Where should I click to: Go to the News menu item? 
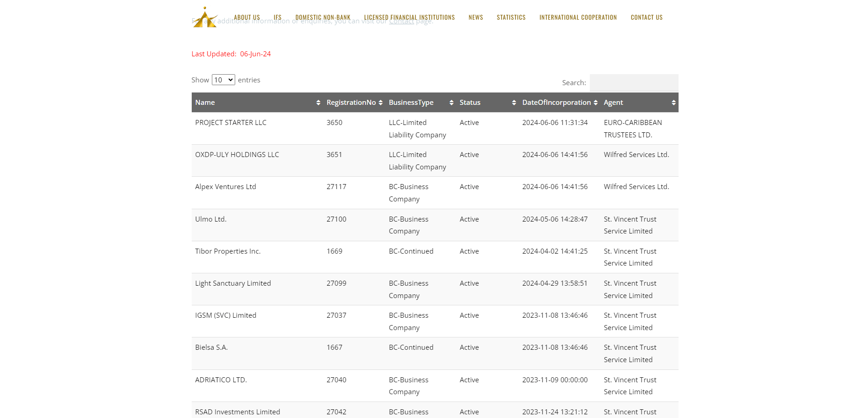click(475, 17)
